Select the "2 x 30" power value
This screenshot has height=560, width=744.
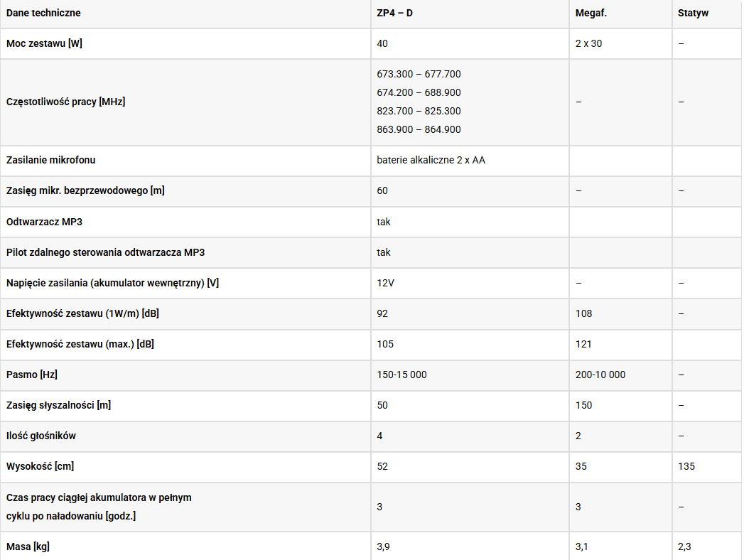pyautogui.click(x=588, y=44)
